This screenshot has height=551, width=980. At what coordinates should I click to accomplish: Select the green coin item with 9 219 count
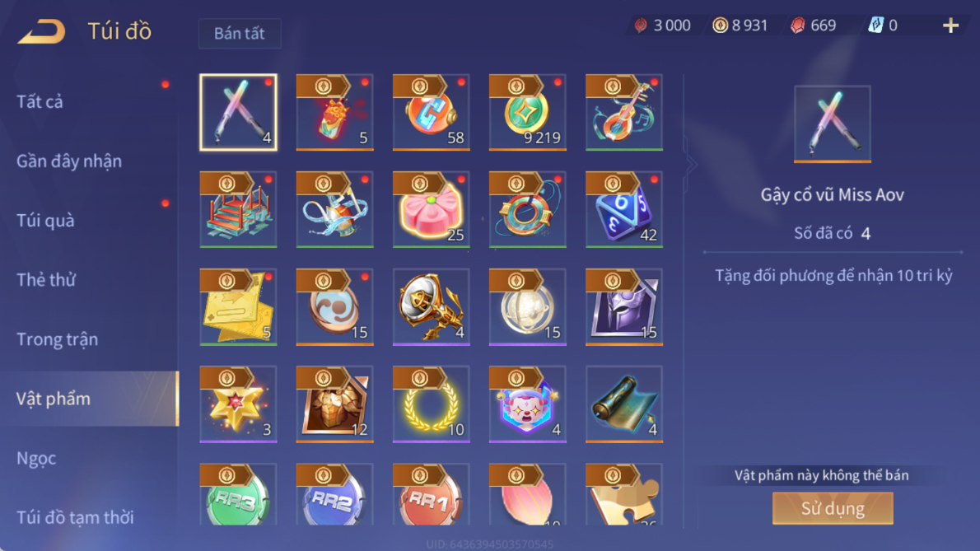(528, 113)
